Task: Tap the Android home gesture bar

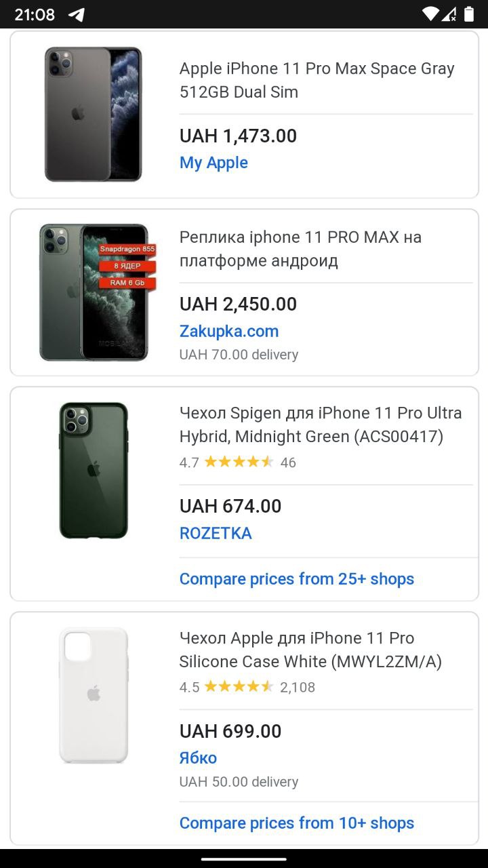Action: 244,859
